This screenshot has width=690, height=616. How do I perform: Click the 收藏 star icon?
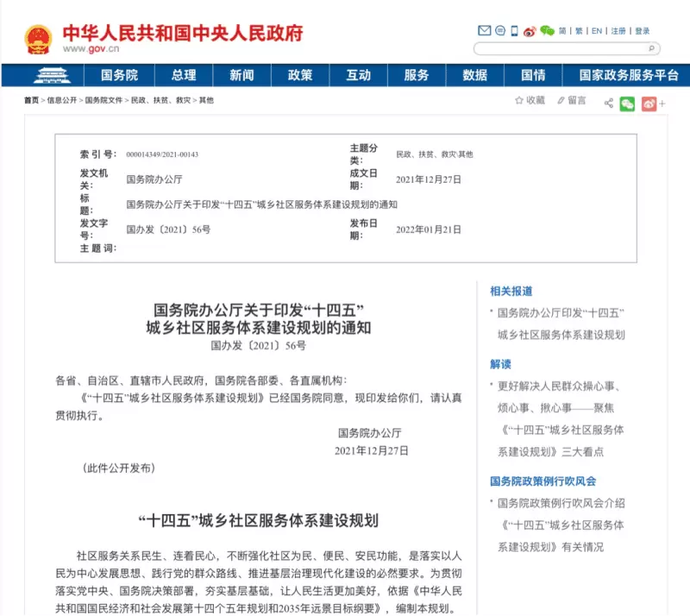(x=519, y=100)
